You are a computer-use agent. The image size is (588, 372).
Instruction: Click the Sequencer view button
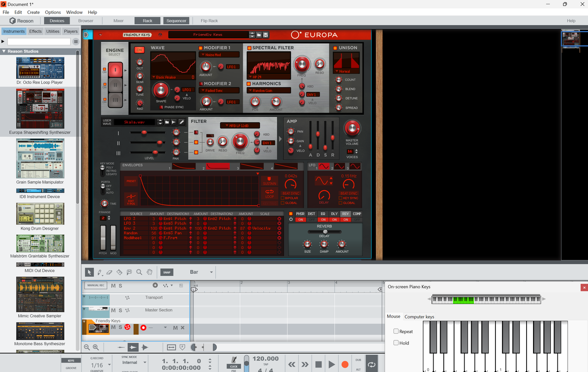176,20
